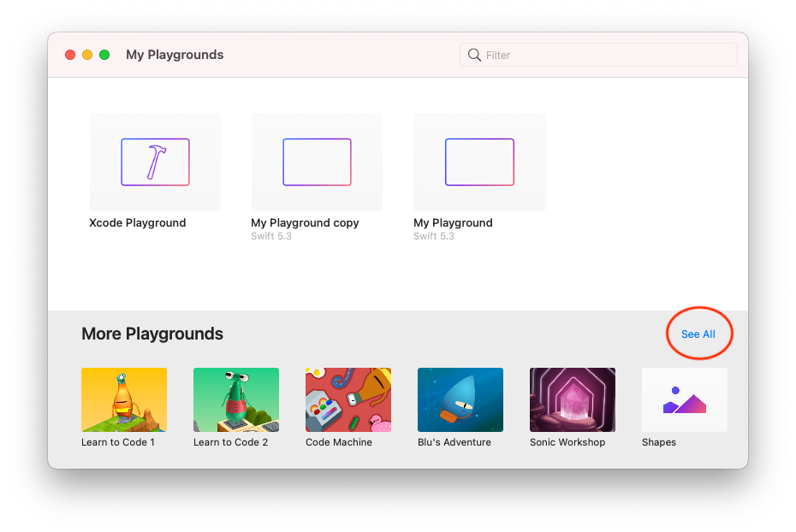Open the Learn to Code 2 playground
Screen dimensions: 796x532
click(x=236, y=399)
